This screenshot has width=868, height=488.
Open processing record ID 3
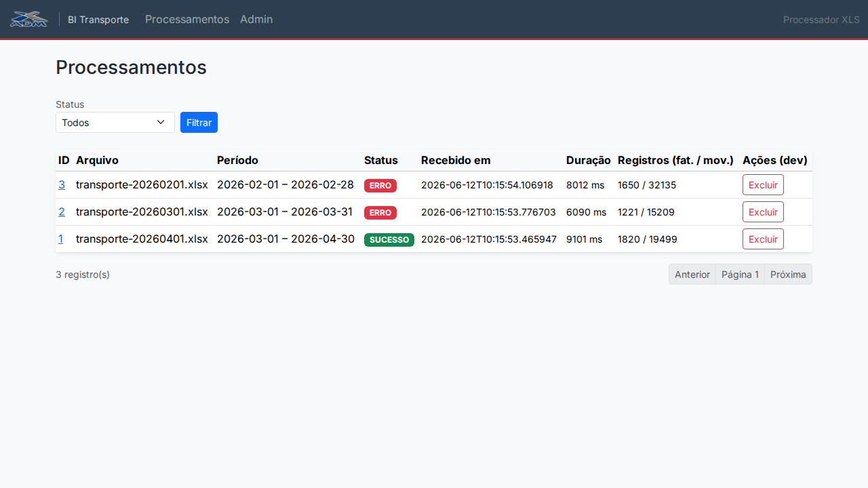point(62,184)
